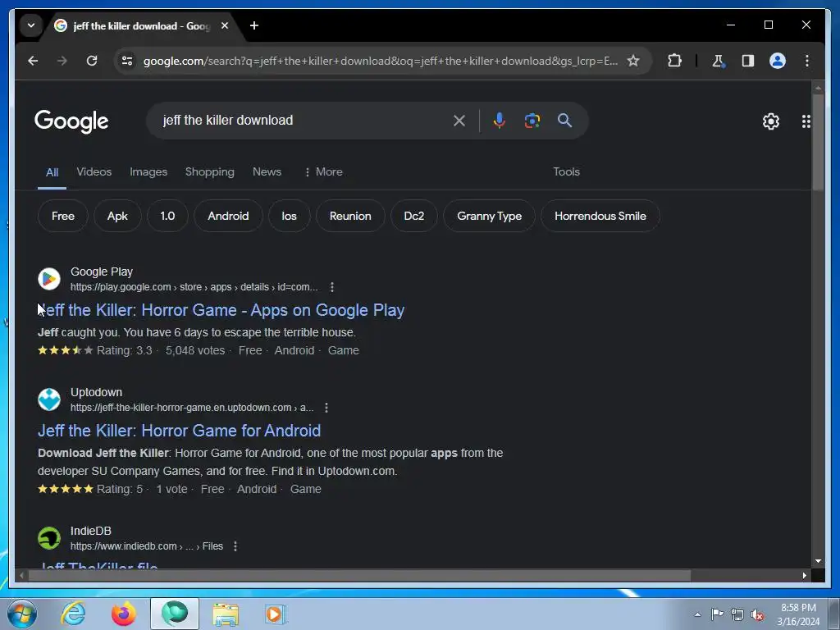
Task: Open Jeff the Killer Horror Game for Android link
Action: [179, 431]
